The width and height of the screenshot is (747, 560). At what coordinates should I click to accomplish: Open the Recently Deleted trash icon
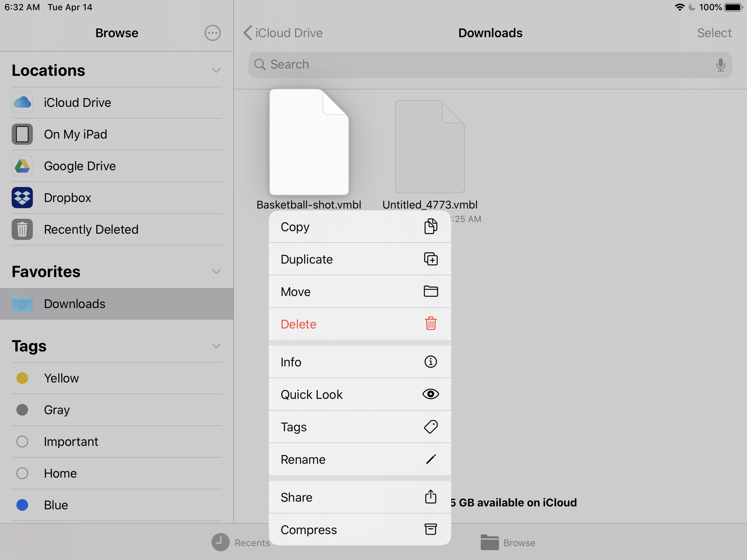22,229
